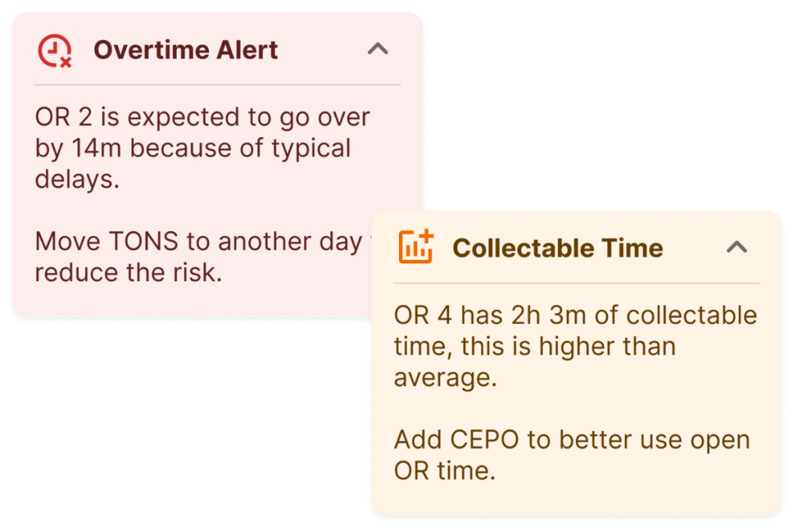Viewport: 798px width, 532px height.
Task: Click the phrase 'higher than average'
Action: (535, 361)
